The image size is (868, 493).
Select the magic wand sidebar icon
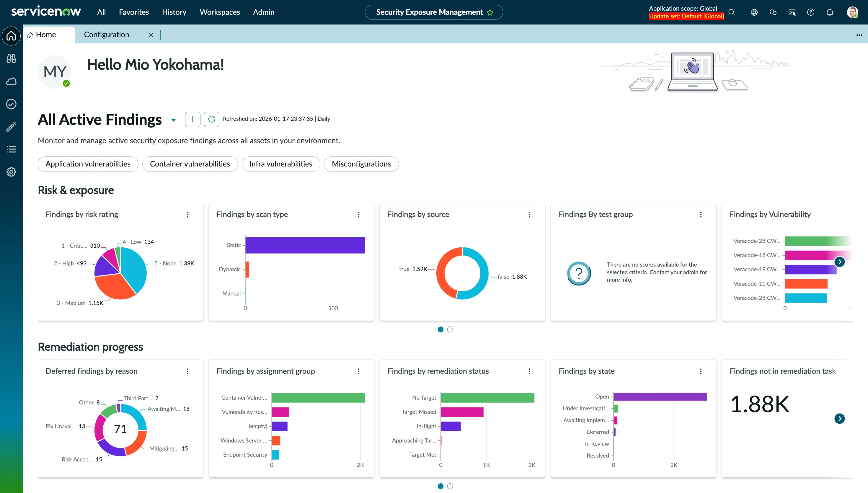(x=11, y=127)
